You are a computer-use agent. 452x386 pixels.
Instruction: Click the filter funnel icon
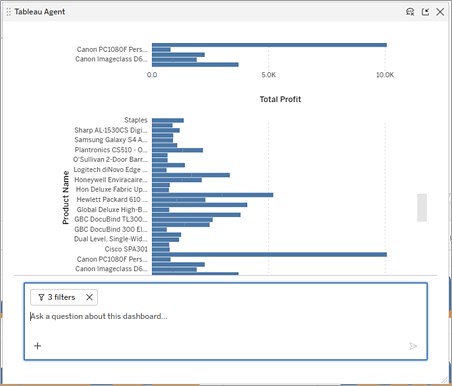point(41,297)
